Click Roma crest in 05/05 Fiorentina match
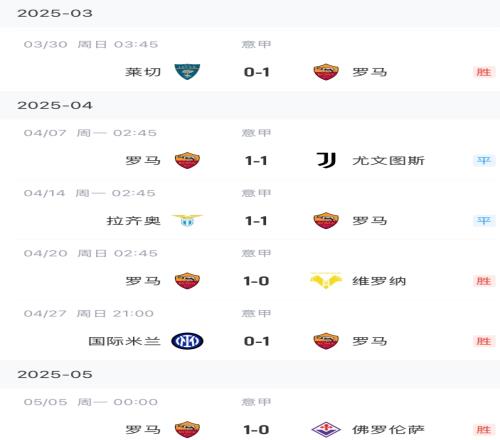This screenshot has width=500, height=440. point(187,429)
